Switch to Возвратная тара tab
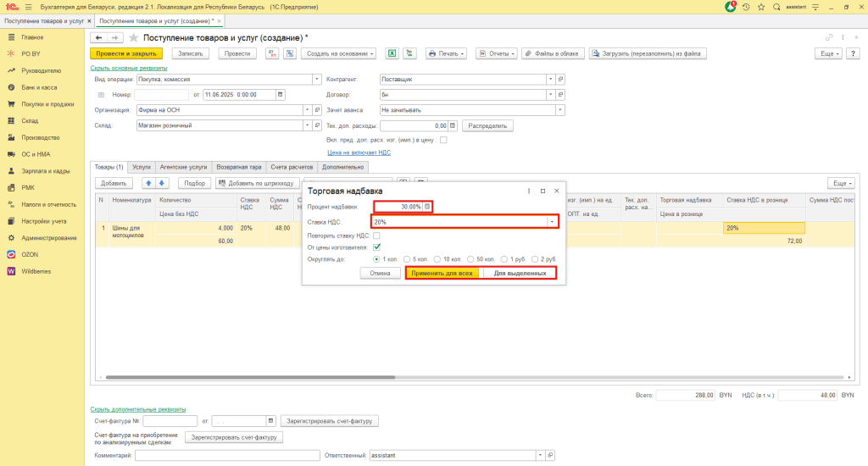The width and height of the screenshot is (868, 466). tap(238, 167)
